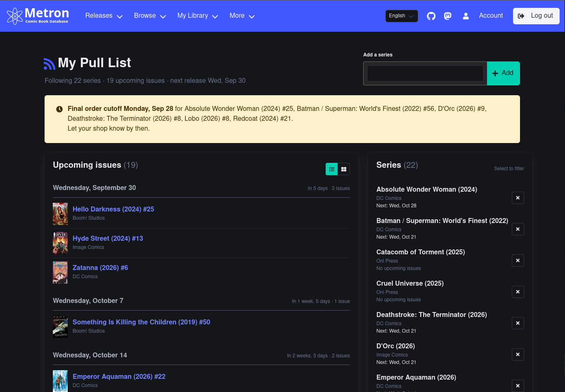Click Something Is Killing the Children cover

point(60,326)
